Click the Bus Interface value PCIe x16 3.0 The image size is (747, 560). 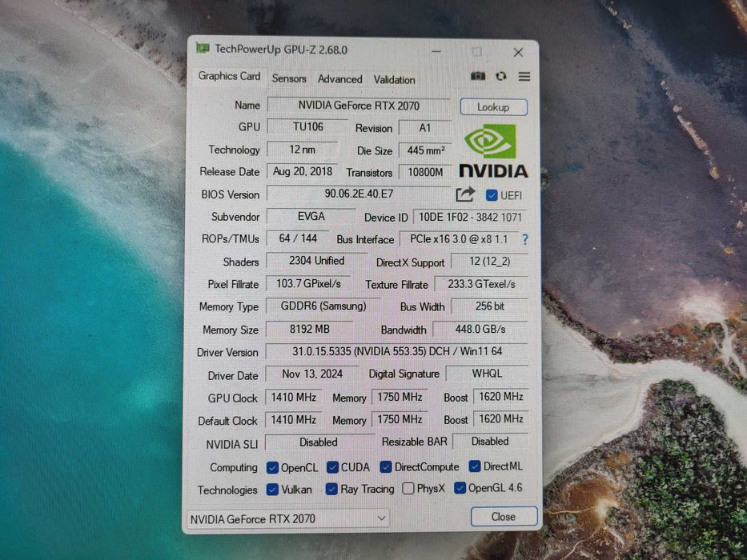point(458,239)
